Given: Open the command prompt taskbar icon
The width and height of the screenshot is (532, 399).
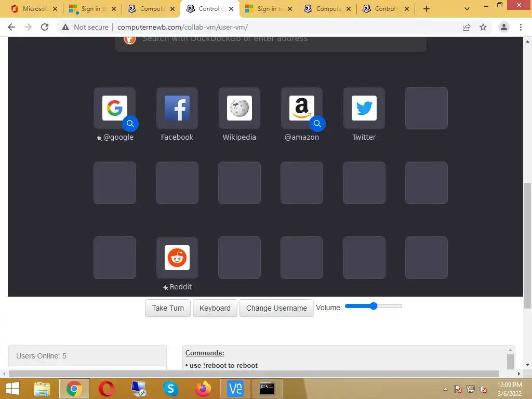Looking at the screenshot, I should [268, 389].
